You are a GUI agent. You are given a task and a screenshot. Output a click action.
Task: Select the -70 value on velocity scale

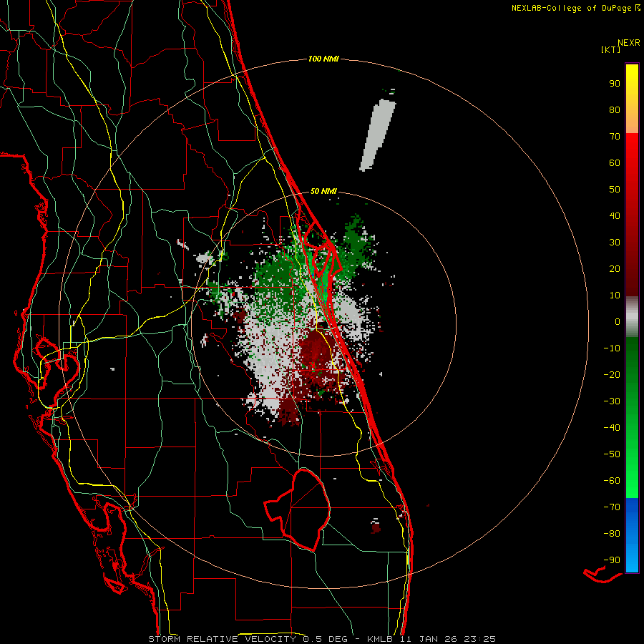[x=612, y=507]
